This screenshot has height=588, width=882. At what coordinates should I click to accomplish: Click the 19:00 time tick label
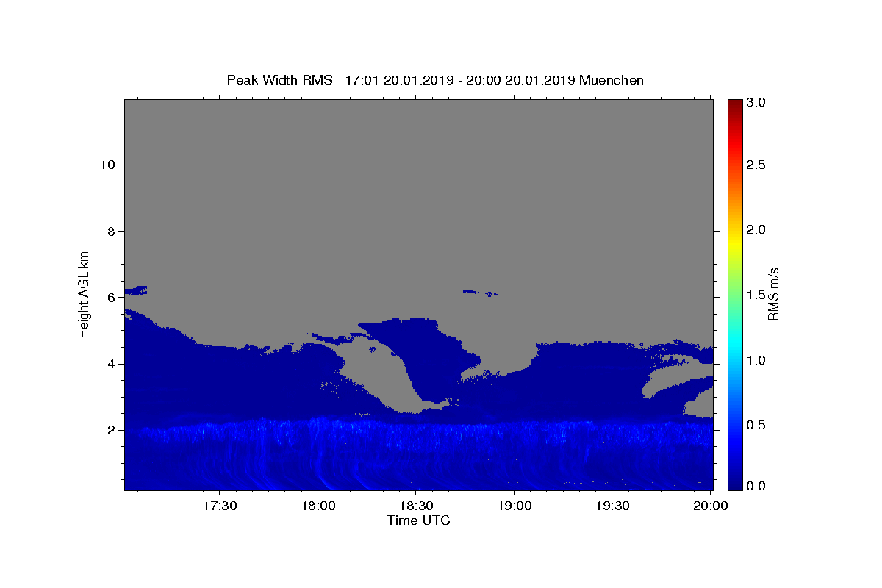[x=514, y=506]
